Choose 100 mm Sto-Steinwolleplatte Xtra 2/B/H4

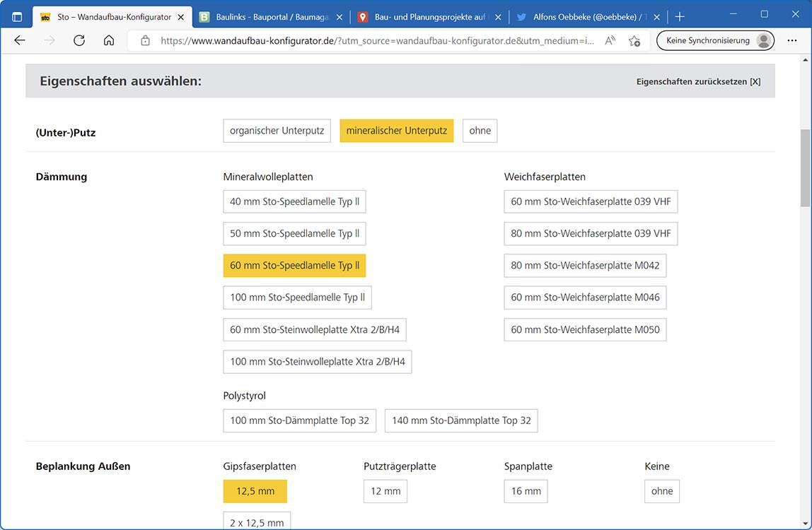pyautogui.click(x=318, y=361)
